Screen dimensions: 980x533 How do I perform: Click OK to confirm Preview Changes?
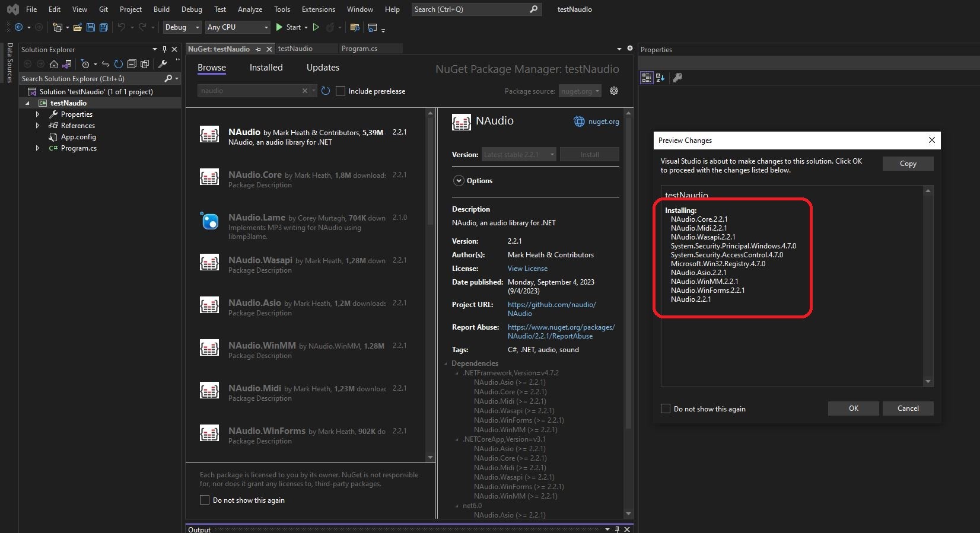click(x=853, y=408)
